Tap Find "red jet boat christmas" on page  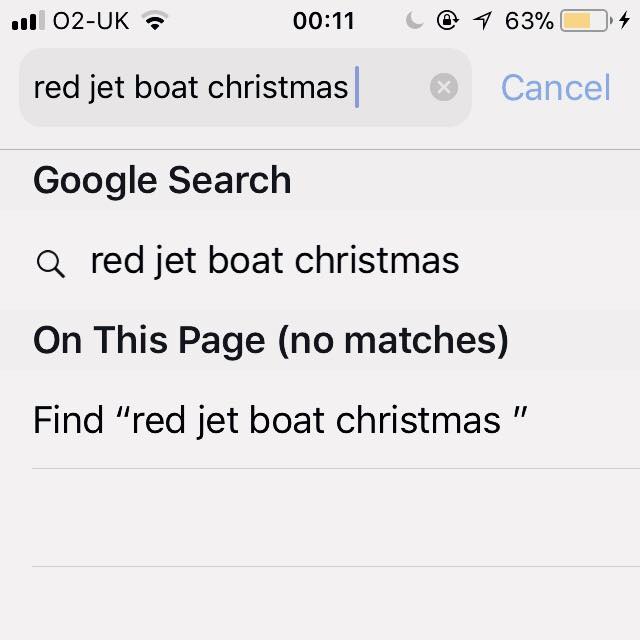pos(320,420)
